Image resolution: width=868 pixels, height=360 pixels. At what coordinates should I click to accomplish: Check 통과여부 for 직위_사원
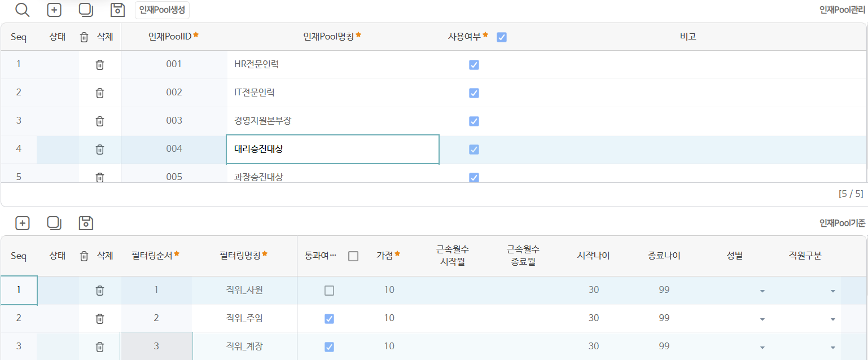click(x=330, y=291)
